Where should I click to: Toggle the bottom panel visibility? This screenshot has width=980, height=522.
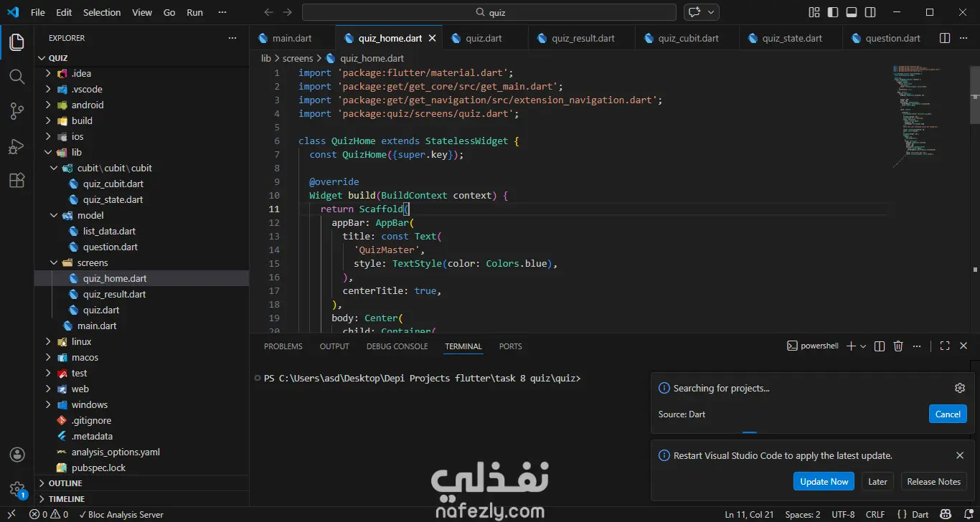[x=852, y=12]
